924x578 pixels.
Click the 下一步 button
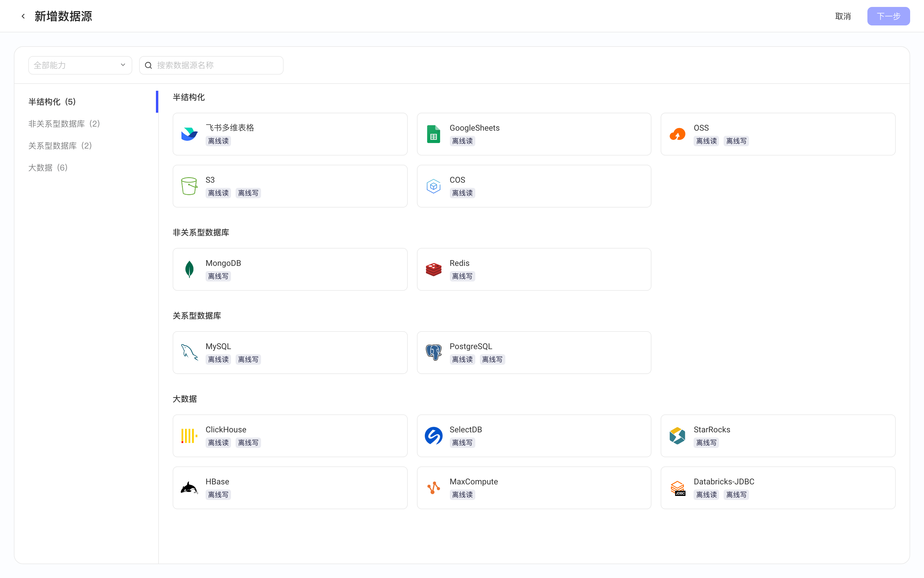pyautogui.click(x=888, y=16)
